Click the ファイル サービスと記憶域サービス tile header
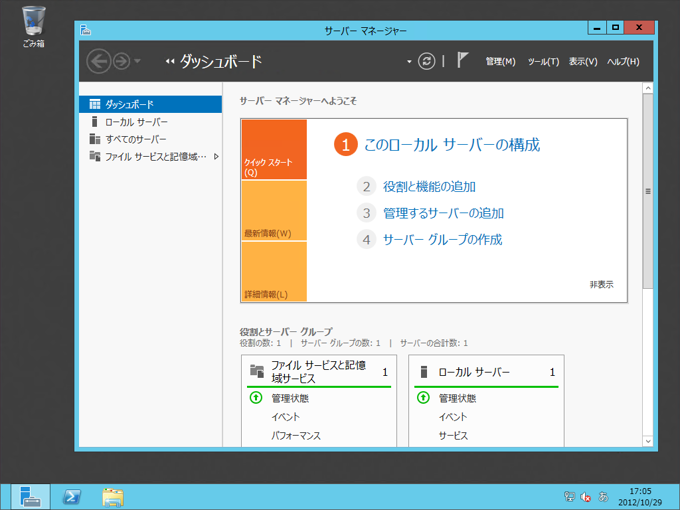The width and height of the screenshot is (680, 510). pos(319,372)
